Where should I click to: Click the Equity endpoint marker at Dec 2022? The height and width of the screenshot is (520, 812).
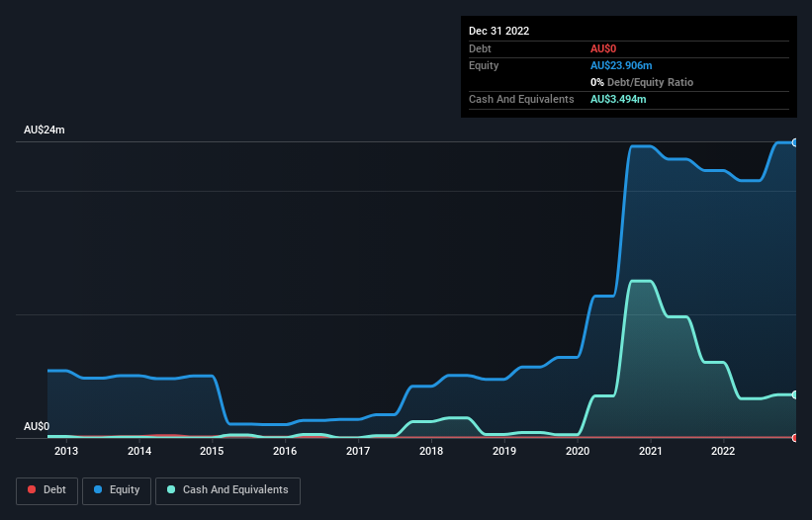(795, 142)
